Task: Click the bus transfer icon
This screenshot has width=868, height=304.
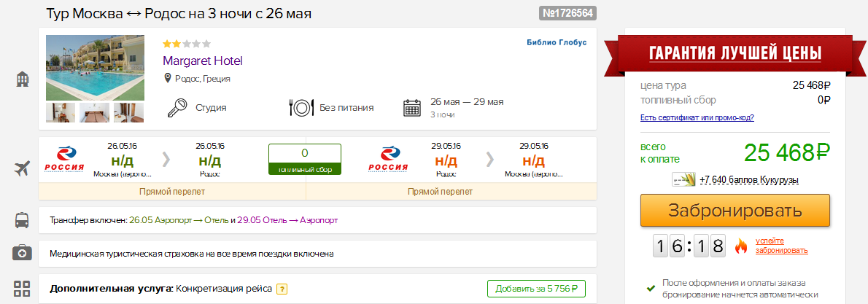Action: pos(22,219)
